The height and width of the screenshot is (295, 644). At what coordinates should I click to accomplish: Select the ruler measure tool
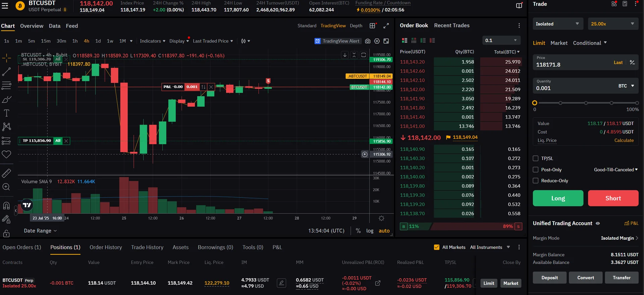[x=6, y=173]
